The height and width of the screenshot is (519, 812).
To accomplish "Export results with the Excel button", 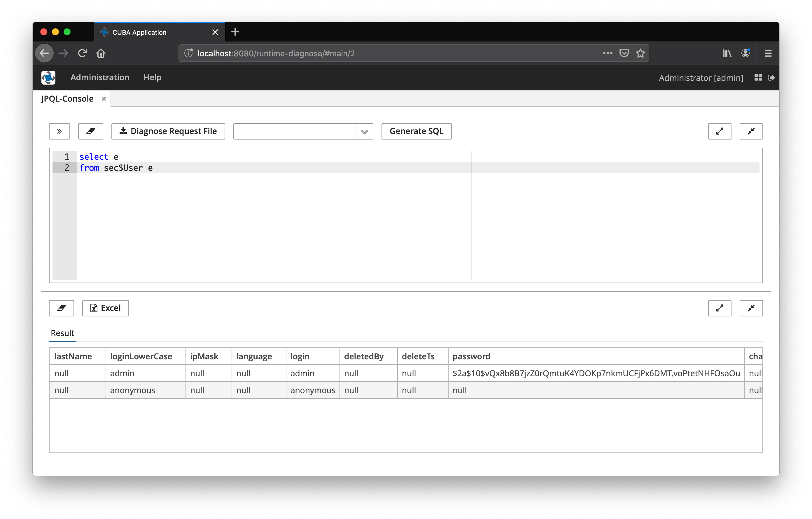I will 106,308.
